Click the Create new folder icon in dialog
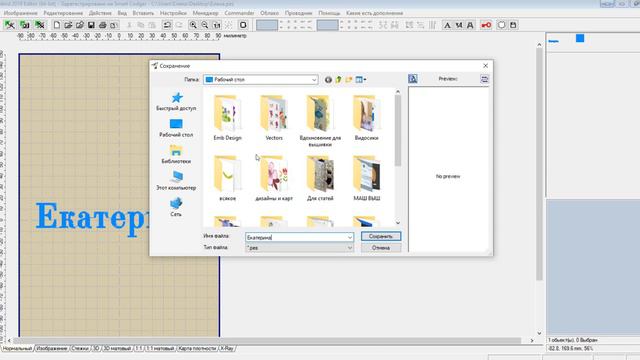This screenshot has width=640, height=360. point(349,80)
